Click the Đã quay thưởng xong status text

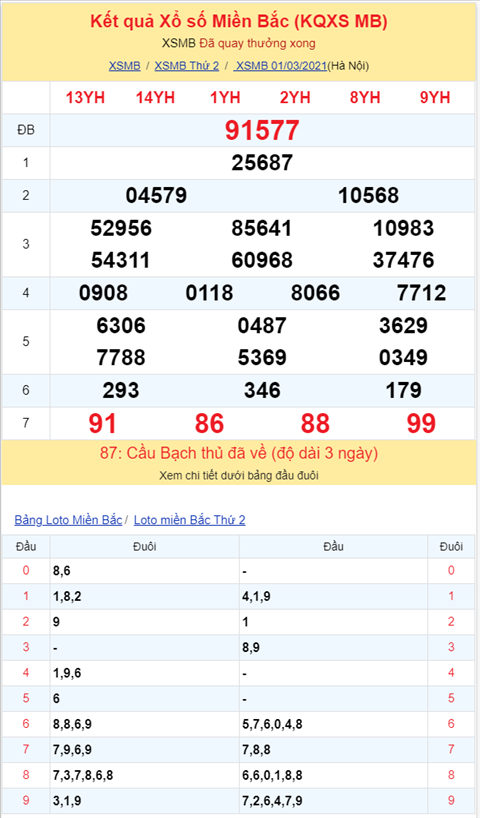pos(257,43)
